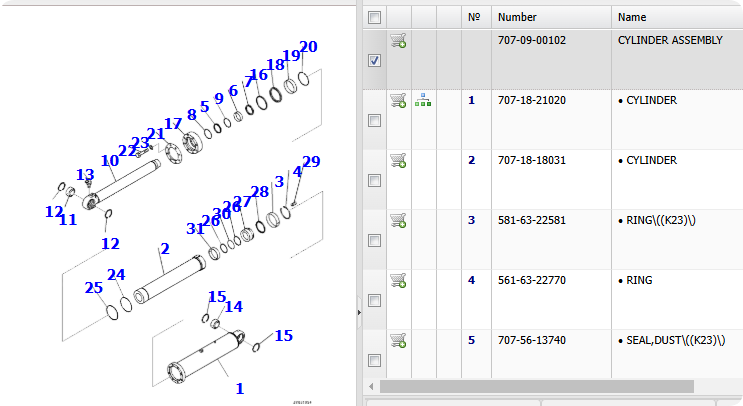Collapse diagram panel using splitter arrow
Screen dimensions: 743x406
(359, 313)
